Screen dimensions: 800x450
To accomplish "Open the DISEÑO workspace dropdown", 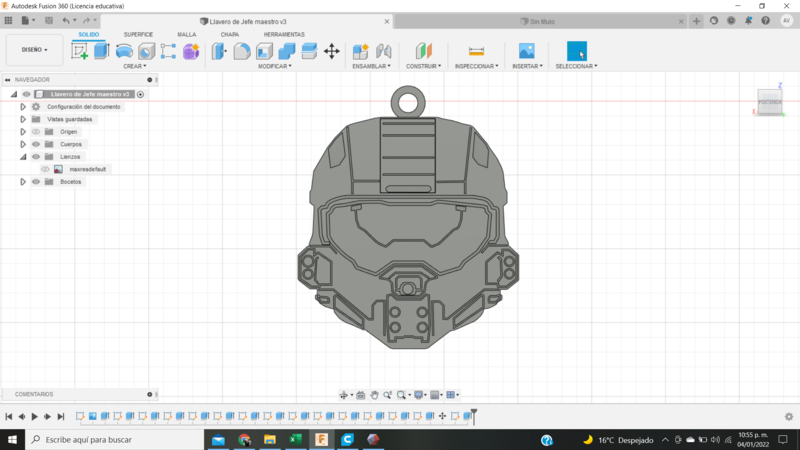I will 35,49.
